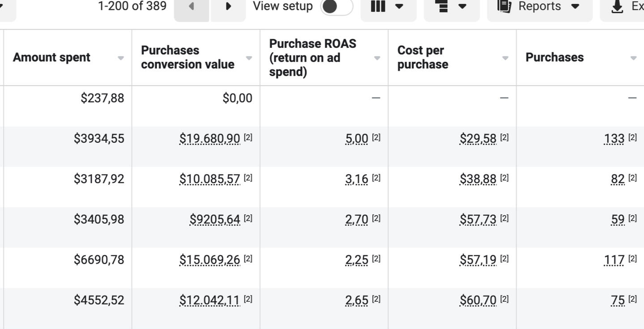Click the $57,73 cost per purchase

point(478,219)
